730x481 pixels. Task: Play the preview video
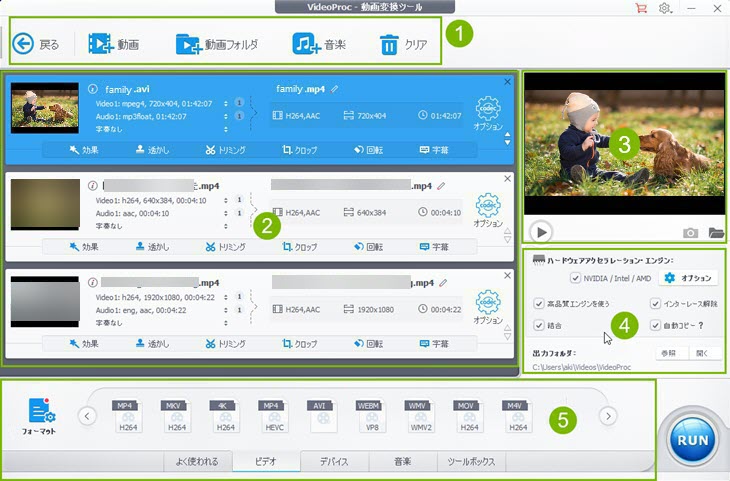pyautogui.click(x=540, y=232)
